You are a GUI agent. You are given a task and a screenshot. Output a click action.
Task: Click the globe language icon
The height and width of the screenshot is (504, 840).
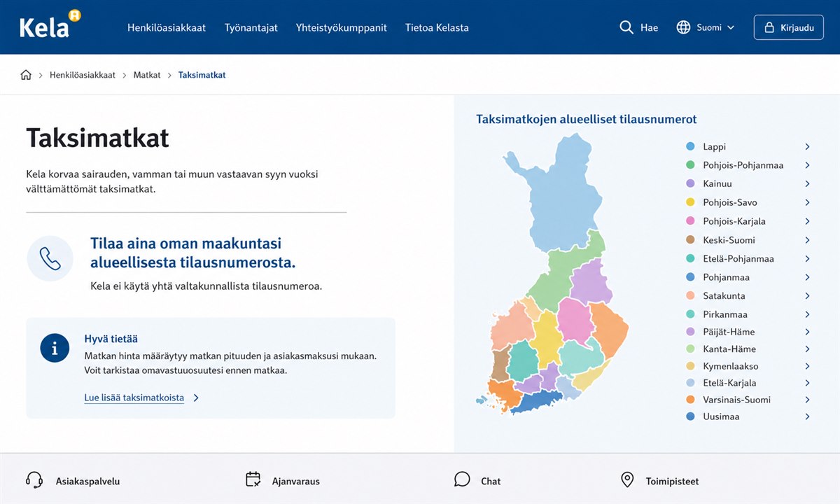tap(683, 27)
